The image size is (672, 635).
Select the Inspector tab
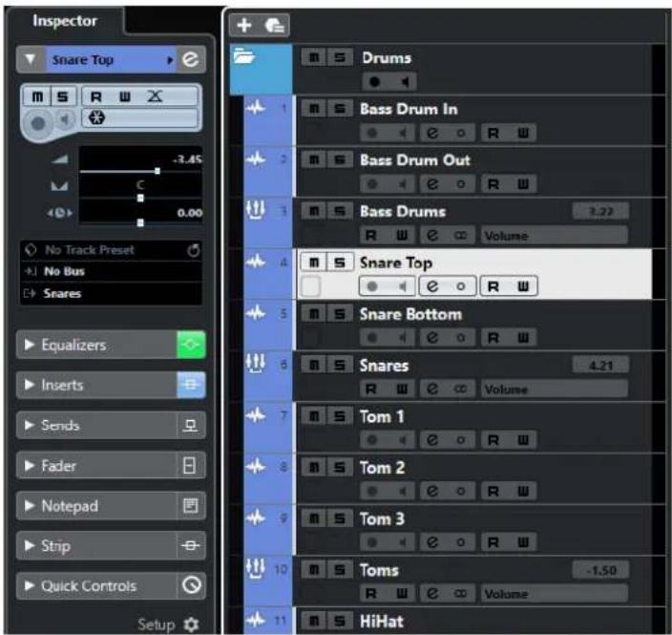[65, 21]
